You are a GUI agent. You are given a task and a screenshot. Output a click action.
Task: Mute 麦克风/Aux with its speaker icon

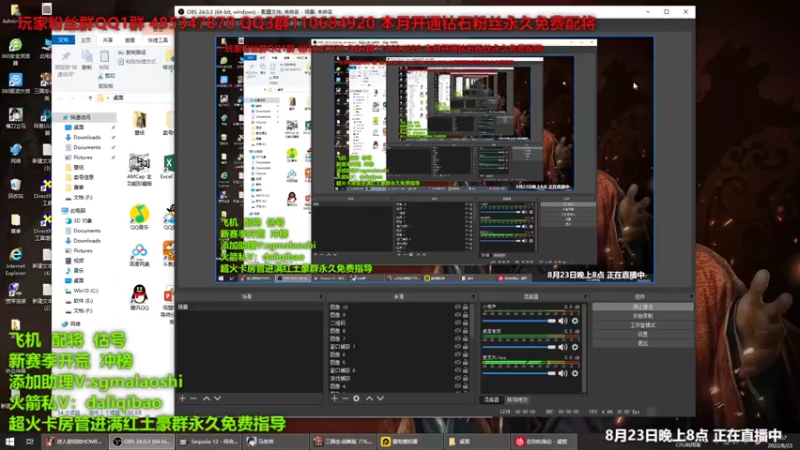click(x=563, y=373)
